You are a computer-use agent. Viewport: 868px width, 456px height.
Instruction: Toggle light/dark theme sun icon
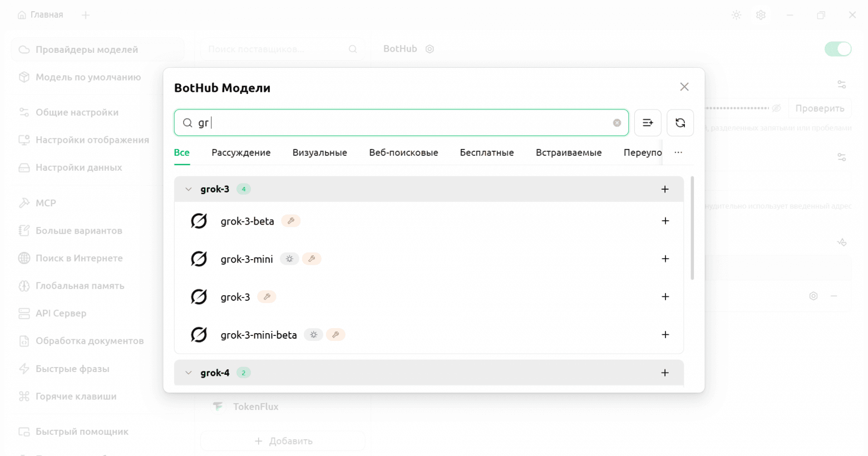(736, 15)
